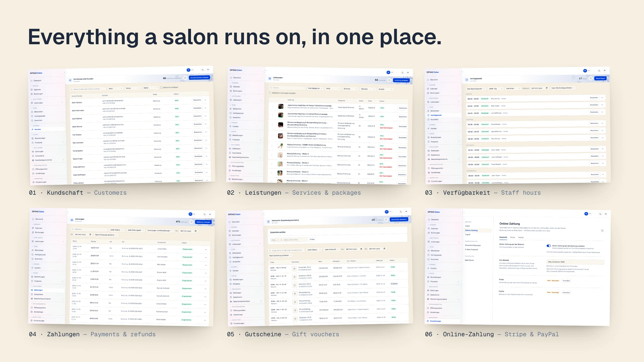Click Name, E-Mail oder Telefon search field
644x362 pixels.
tap(89, 89)
